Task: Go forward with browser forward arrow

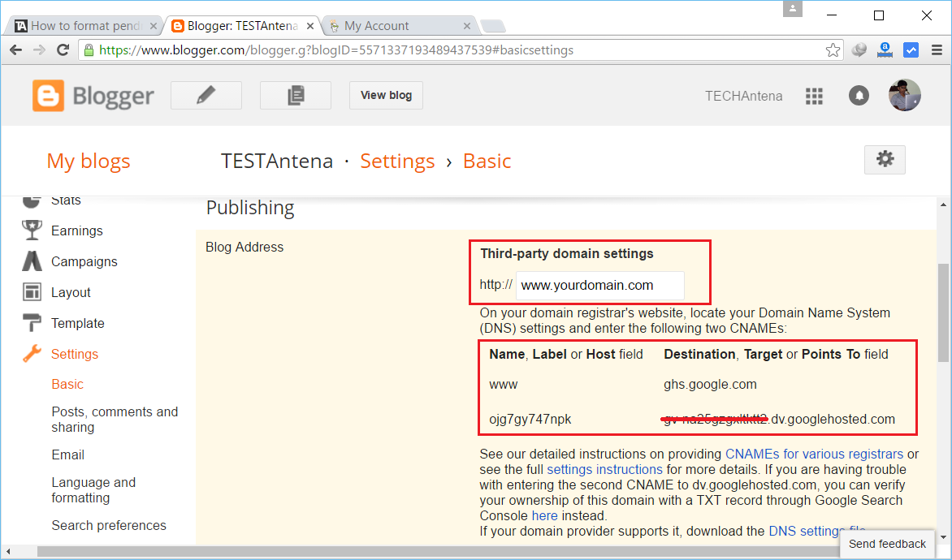Action: click(x=40, y=50)
